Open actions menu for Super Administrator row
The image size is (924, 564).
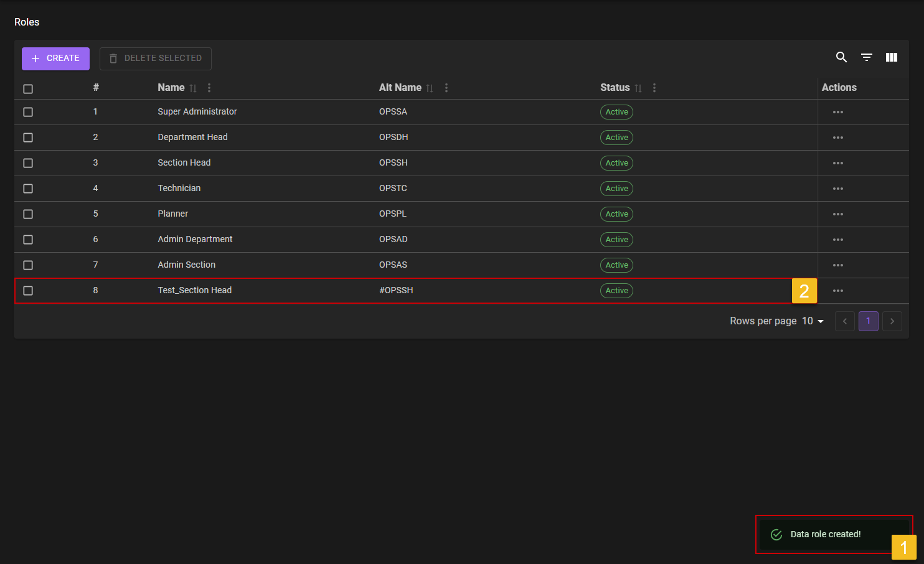[837, 112]
